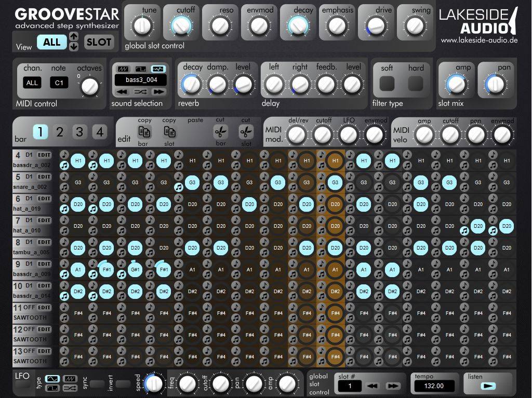532x398 pixels.
Task: Select the sawtooth waveform in sound selection
Action: coord(123,69)
